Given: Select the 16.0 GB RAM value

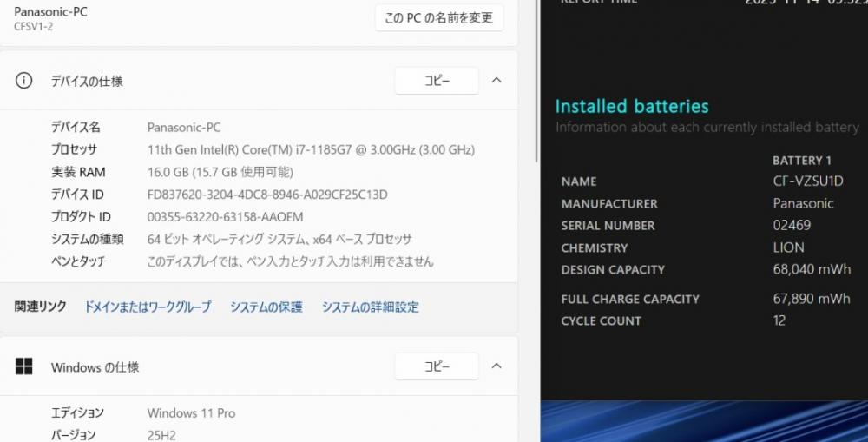Looking at the screenshot, I should [x=220, y=172].
